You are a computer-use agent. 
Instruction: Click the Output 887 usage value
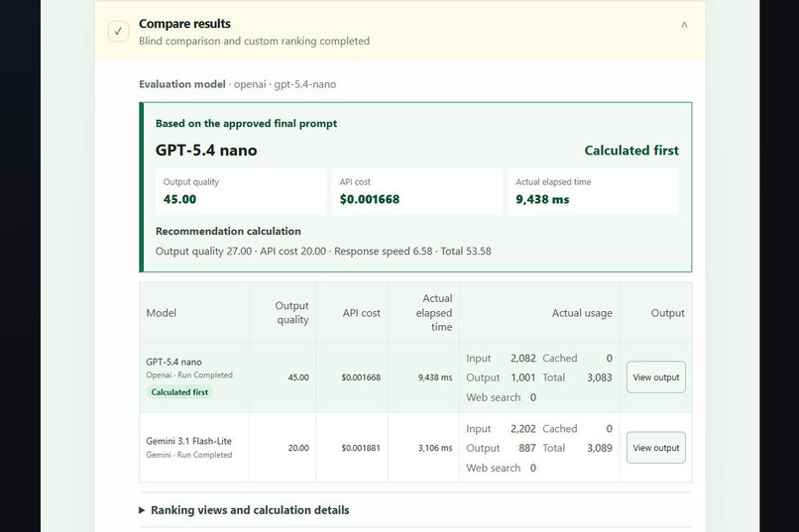point(527,448)
